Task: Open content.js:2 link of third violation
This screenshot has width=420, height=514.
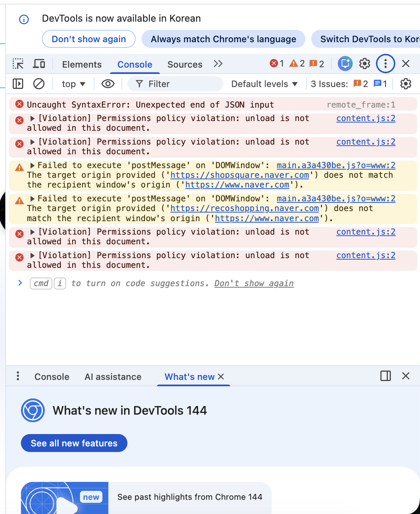Action: coord(366,232)
